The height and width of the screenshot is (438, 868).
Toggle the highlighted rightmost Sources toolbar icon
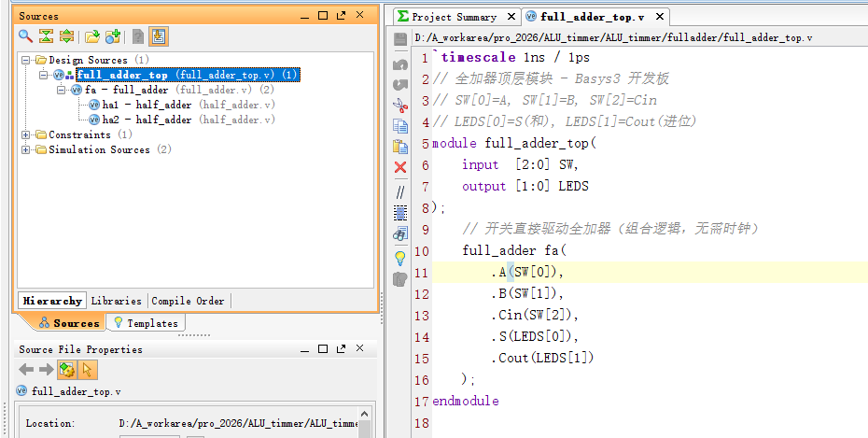click(x=159, y=36)
